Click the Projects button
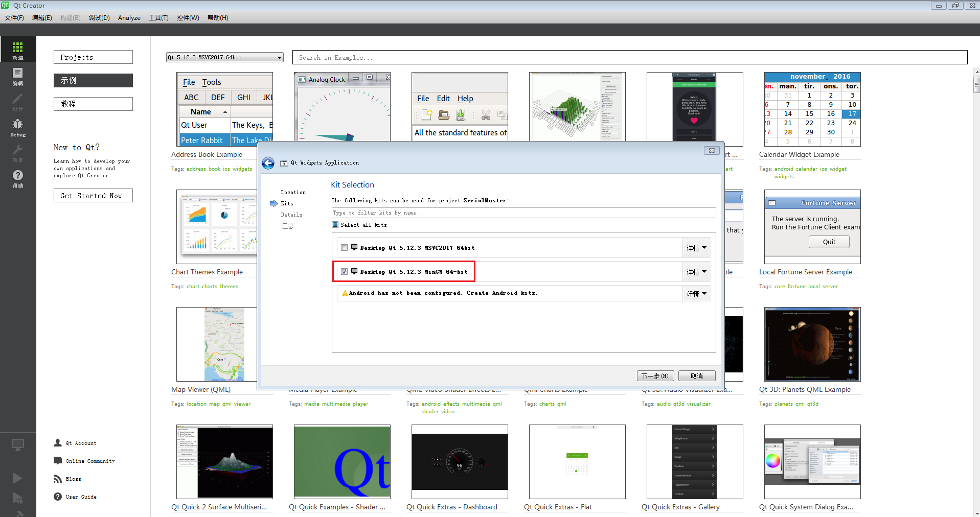Screen dimensions: 980x517 93,57
